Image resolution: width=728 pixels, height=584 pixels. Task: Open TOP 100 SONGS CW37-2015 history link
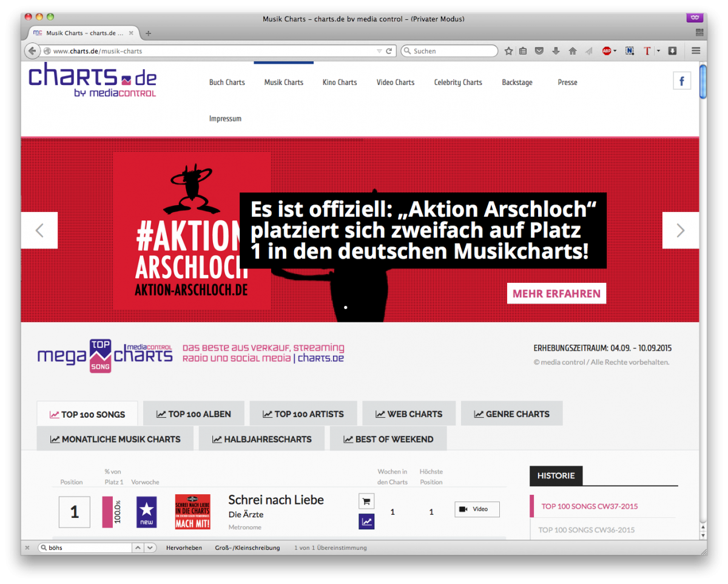click(x=590, y=506)
